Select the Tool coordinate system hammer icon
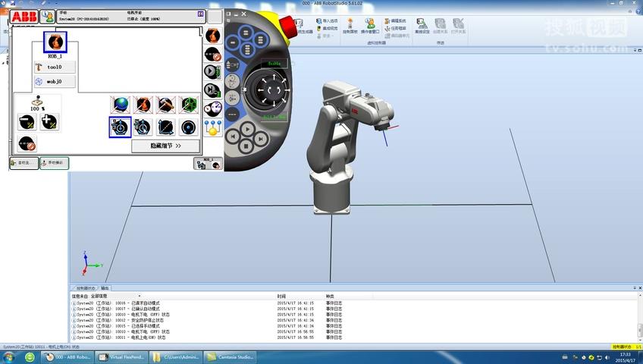Viewport: 643px width, 364px height. [165, 105]
